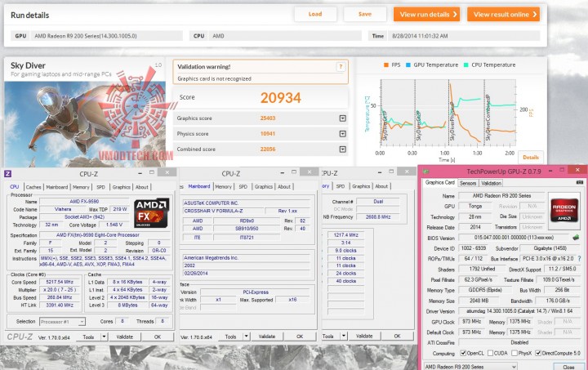Click Tools button in first CPU-Z window
Image resolution: width=588 pixels, height=370 pixels.
pyautogui.click(x=88, y=337)
